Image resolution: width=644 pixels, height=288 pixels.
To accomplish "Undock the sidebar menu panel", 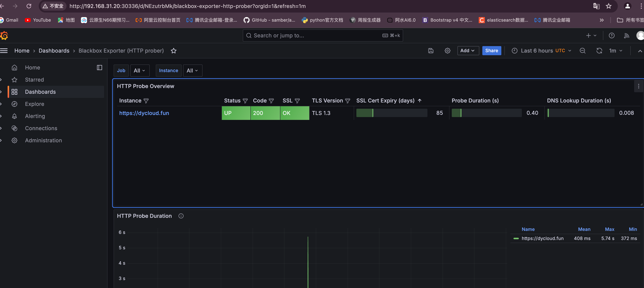I will pyautogui.click(x=99, y=67).
